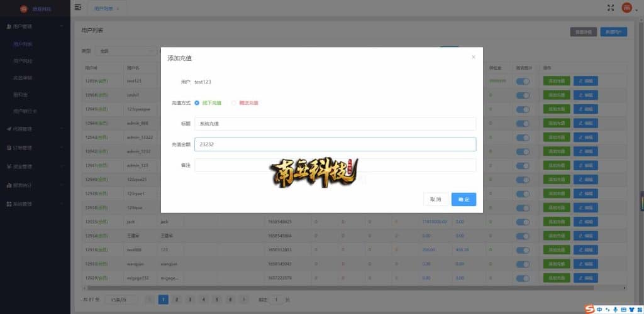Open the dropdown arrow beside the avatar

pos(636,9)
